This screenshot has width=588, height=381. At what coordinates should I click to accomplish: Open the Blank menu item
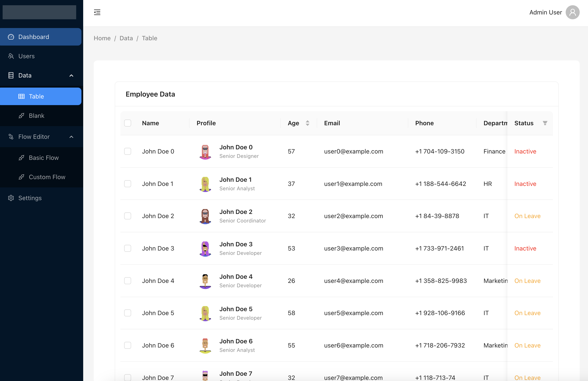36,116
